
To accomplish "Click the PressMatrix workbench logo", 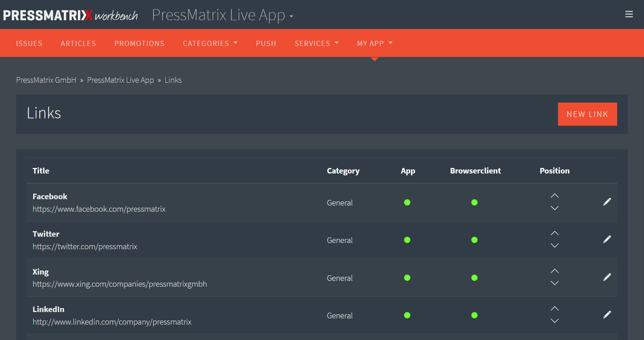I will pyautogui.click(x=71, y=15).
